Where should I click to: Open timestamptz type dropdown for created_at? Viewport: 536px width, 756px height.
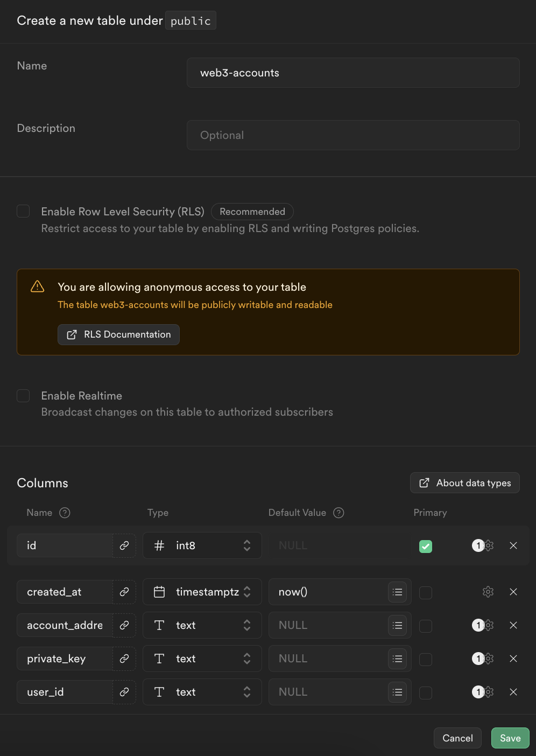tap(202, 592)
